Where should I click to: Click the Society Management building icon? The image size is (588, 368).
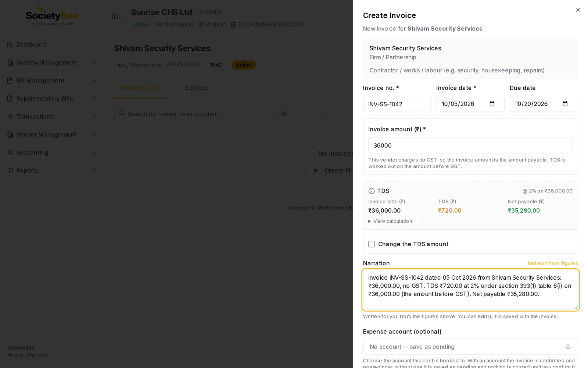tap(10, 63)
